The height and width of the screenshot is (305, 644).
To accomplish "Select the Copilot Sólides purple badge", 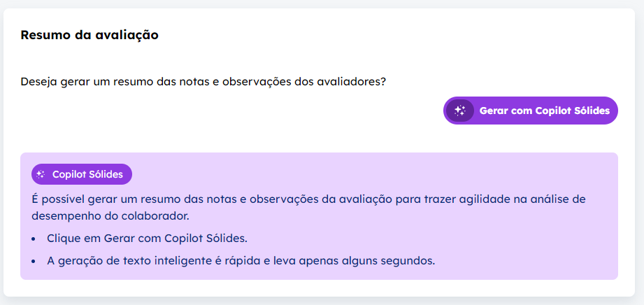I will [x=82, y=174].
